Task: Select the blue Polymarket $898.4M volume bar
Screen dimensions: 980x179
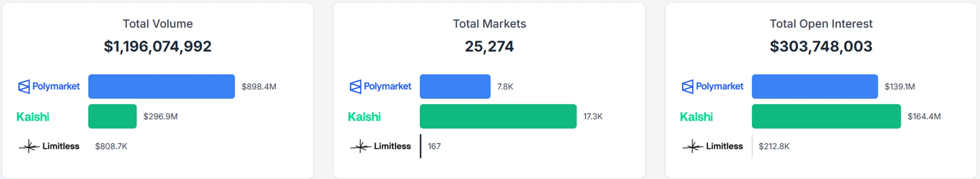Action: tap(161, 86)
